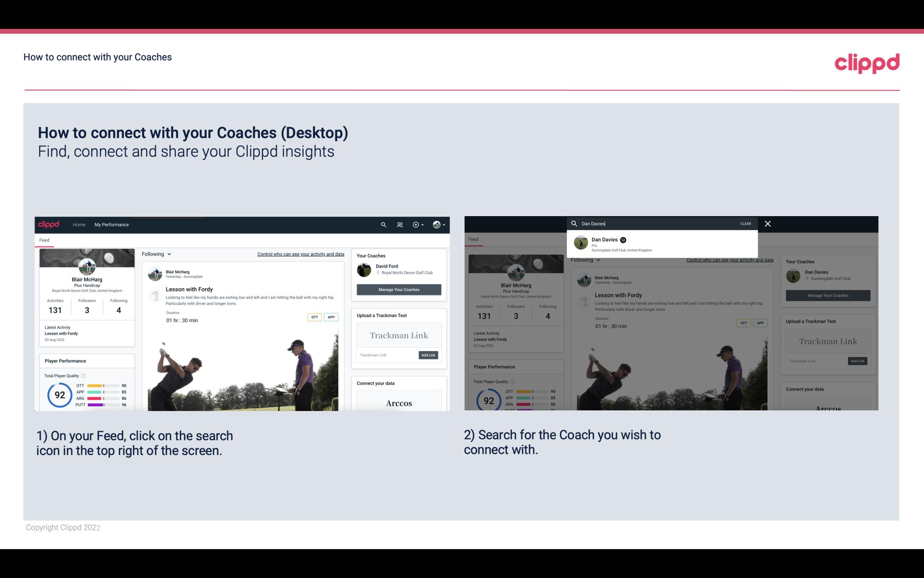Expand the My Performance nav dropdown
This screenshot has height=578, width=924.
tap(111, 224)
